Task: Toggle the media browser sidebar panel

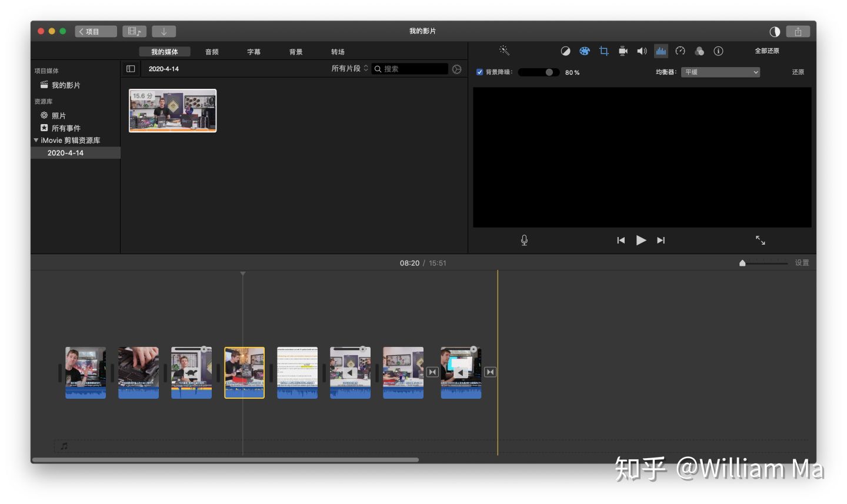Action: tap(130, 69)
